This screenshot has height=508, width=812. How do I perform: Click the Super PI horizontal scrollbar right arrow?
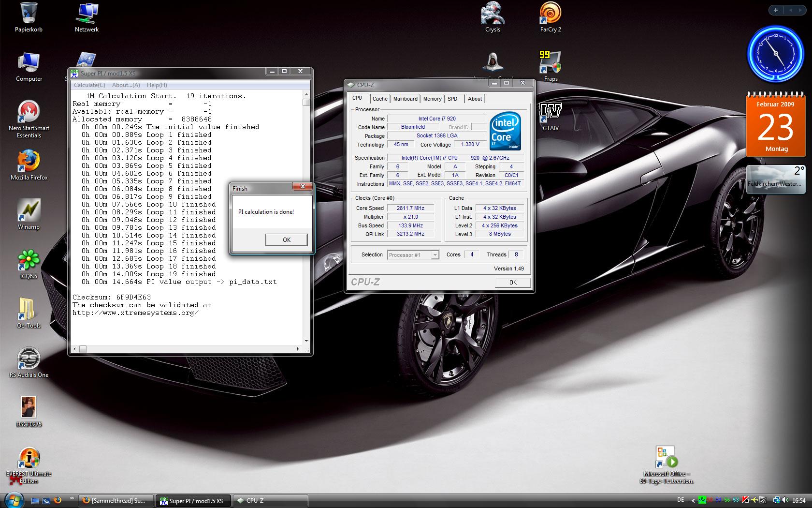298,349
